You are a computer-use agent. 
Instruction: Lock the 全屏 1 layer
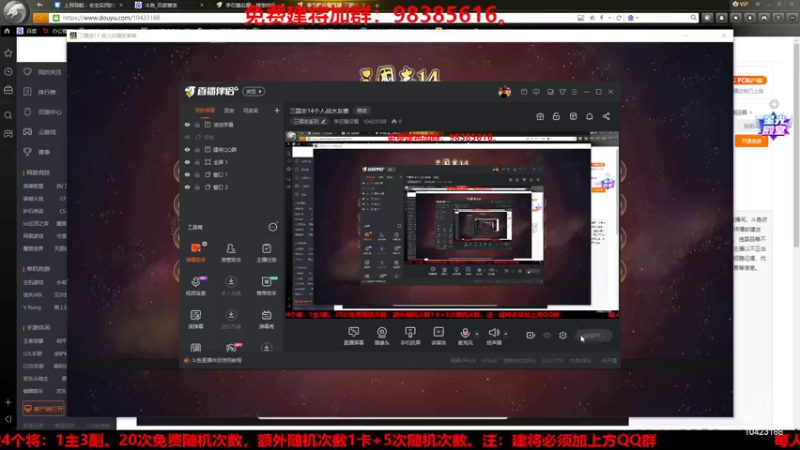(197, 162)
